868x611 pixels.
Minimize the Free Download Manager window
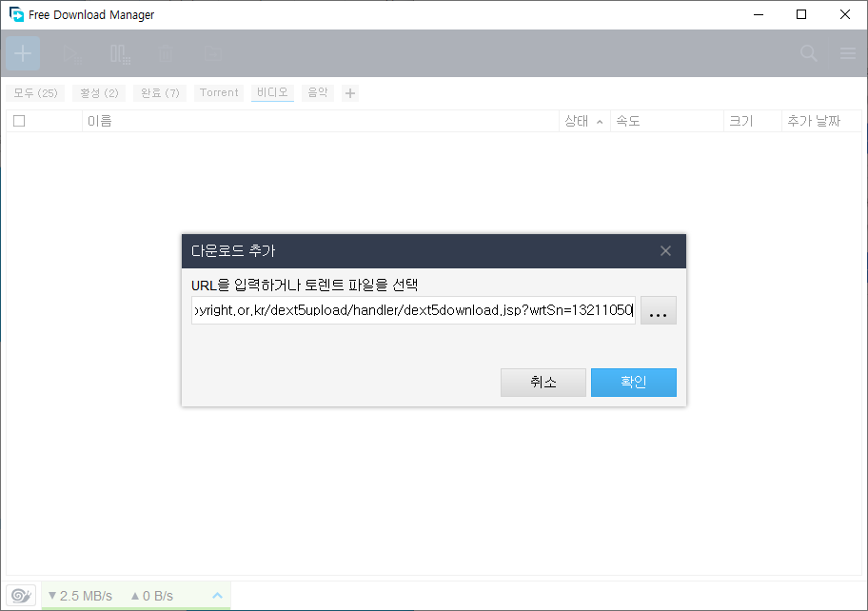[x=759, y=14]
